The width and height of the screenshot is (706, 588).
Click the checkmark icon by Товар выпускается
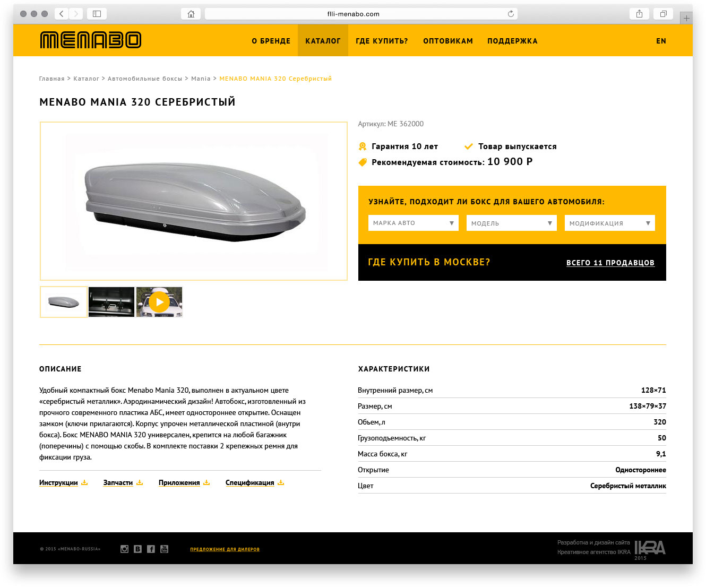click(469, 146)
